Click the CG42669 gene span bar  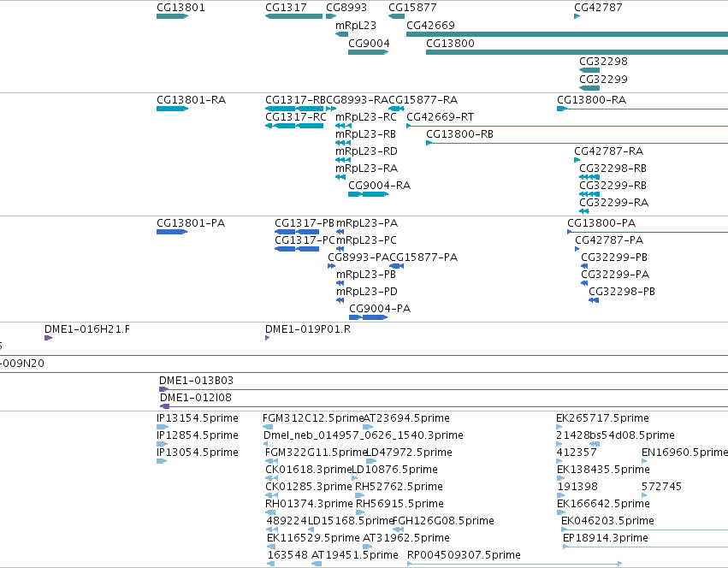[x=567, y=34]
